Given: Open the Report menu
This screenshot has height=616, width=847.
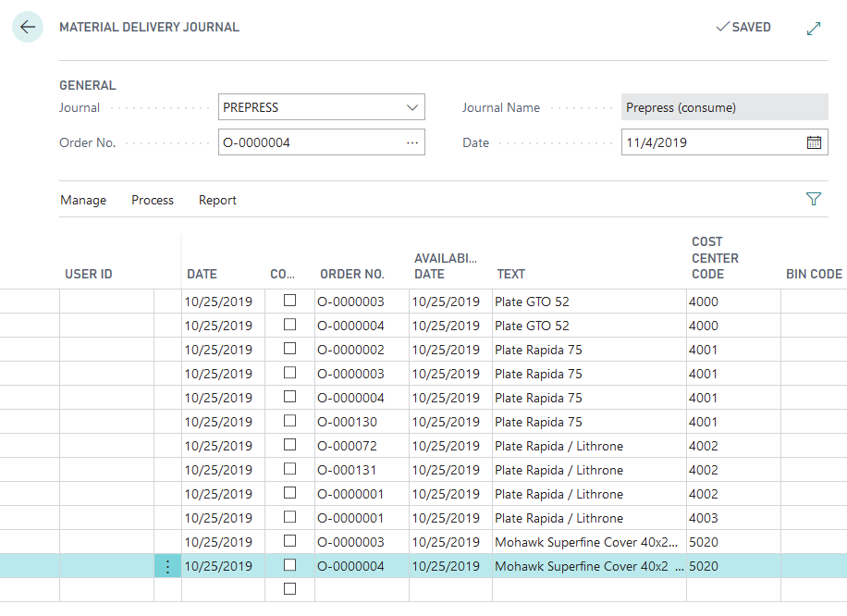Looking at the screenshot, I should point(217,200).
